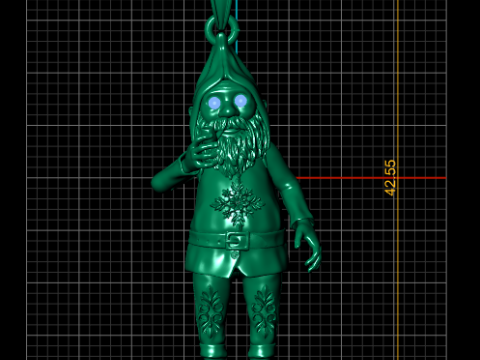Image resolution: width=480 pixels, height=360 pixels.
Task: Click the 42.55 dimension label
Action: point(390,178)
